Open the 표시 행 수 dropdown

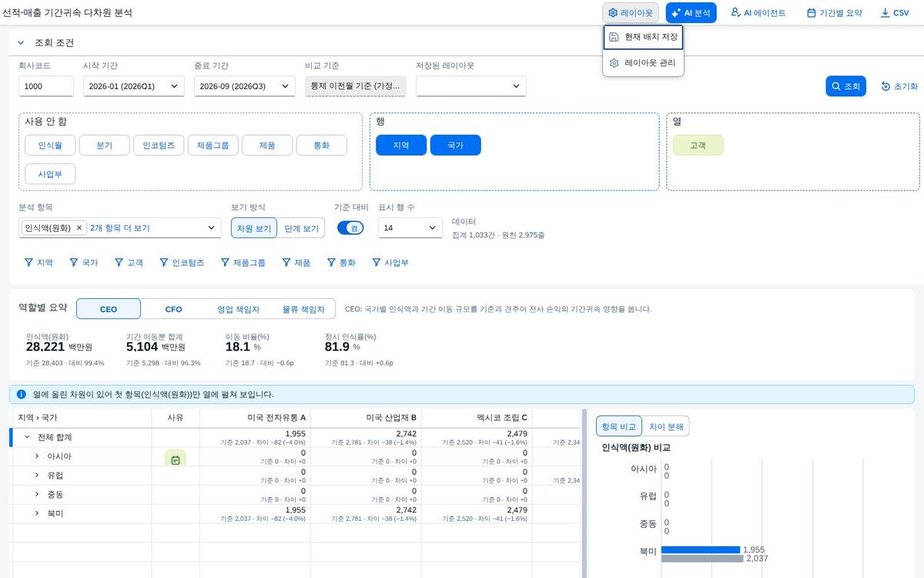tap(410, 228)
